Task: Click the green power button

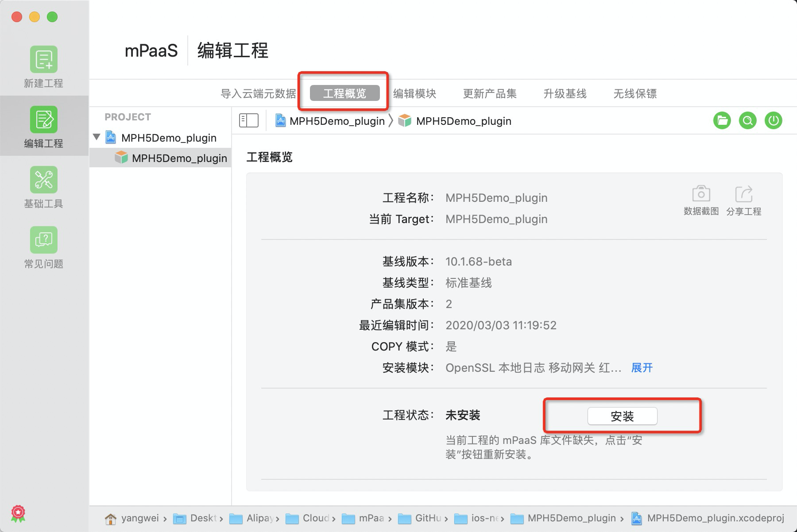Action: (x=774, y=120)
